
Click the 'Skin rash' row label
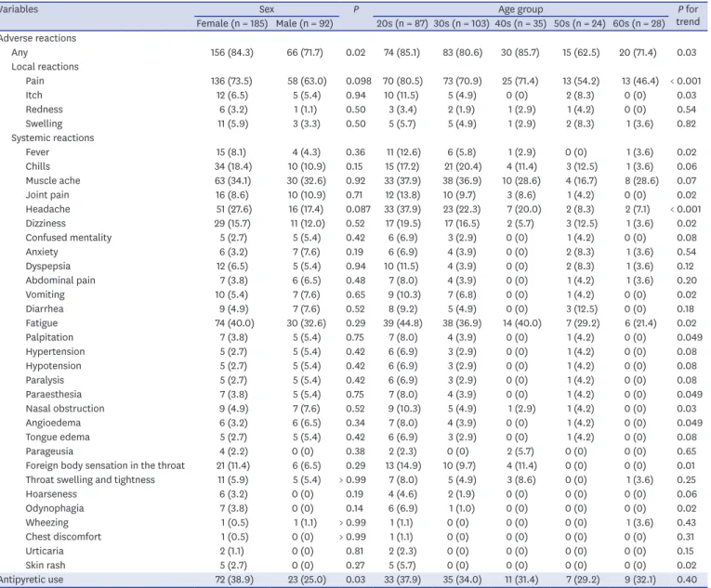pos(46,566)
